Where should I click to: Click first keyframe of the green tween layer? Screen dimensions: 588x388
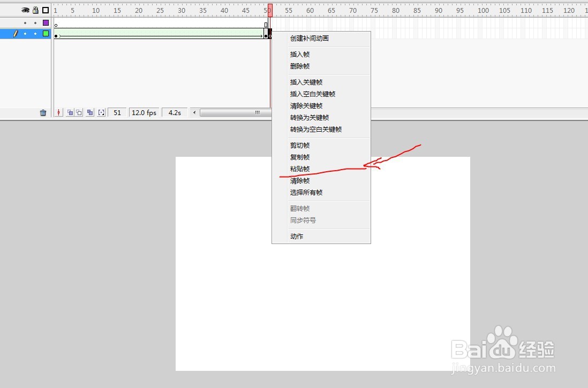pos(56,36)
